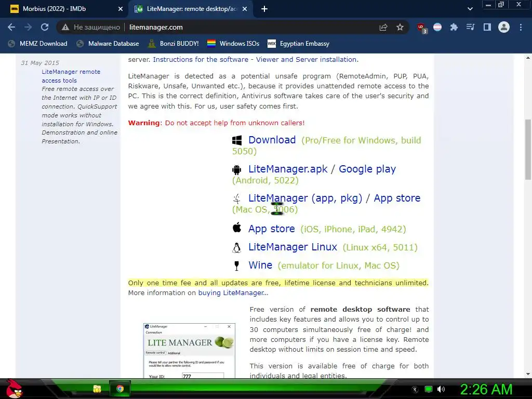Viewport: 532px width, 399px height.
Task: Open the Malware Database bookmark
Action: coord(108,44)
